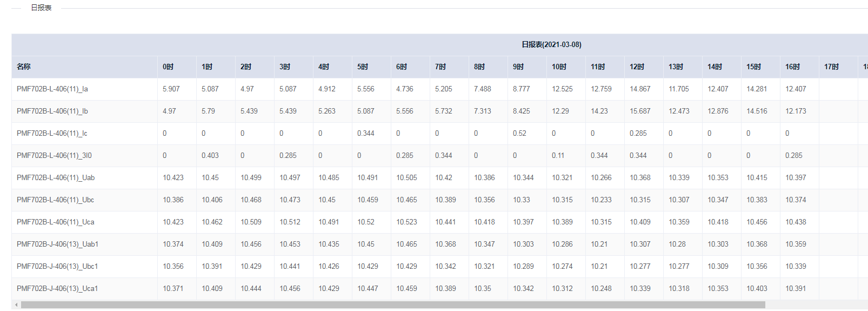This screenshot has height=311, width=868.
Task: Click the left scroll arrow of horizontal scrollbar
Action: click(x=16, y=305)
